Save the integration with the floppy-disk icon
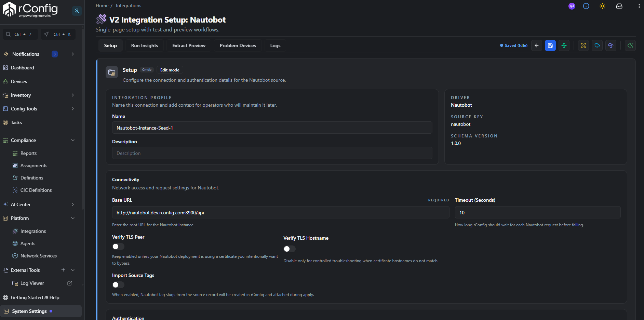 [550, 45]
